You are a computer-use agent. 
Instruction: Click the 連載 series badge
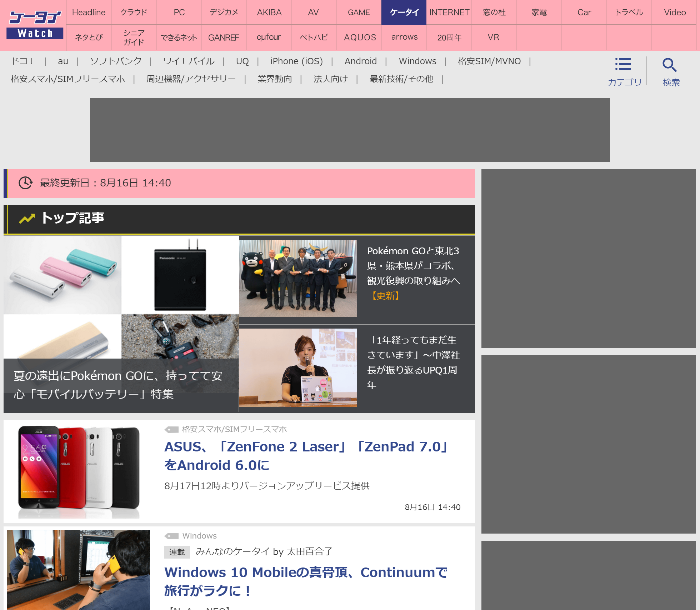point(177,552)
